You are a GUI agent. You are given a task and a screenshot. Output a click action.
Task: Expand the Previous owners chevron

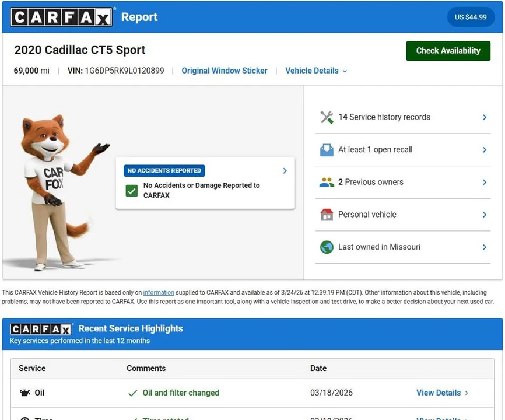click(x=485, y=183)
